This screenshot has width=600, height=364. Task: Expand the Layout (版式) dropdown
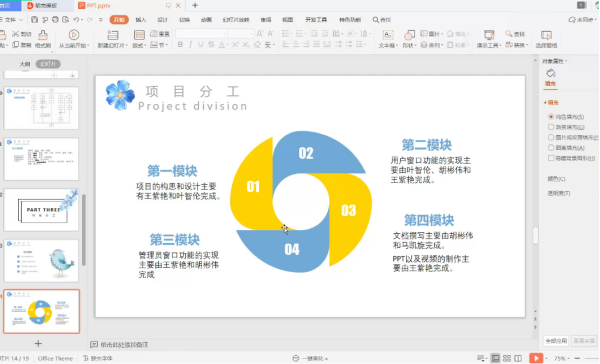139,46
